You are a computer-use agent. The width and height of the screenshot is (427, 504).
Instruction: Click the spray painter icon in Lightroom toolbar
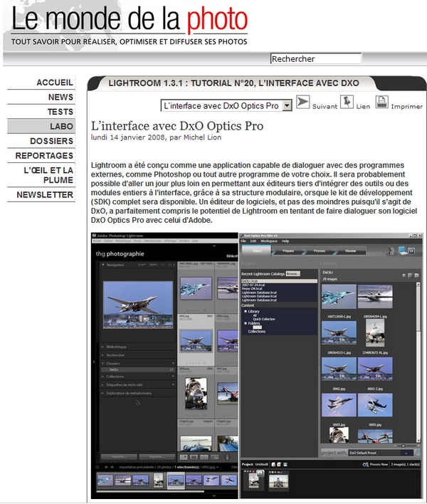point(227,457)
